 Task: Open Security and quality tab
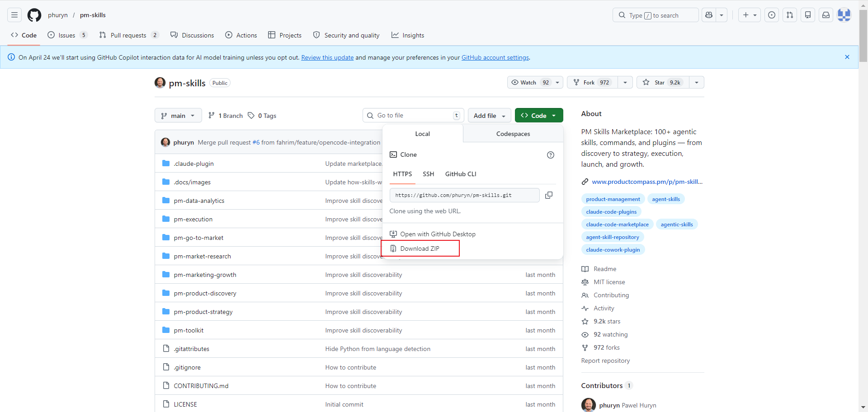click(346, 35)
